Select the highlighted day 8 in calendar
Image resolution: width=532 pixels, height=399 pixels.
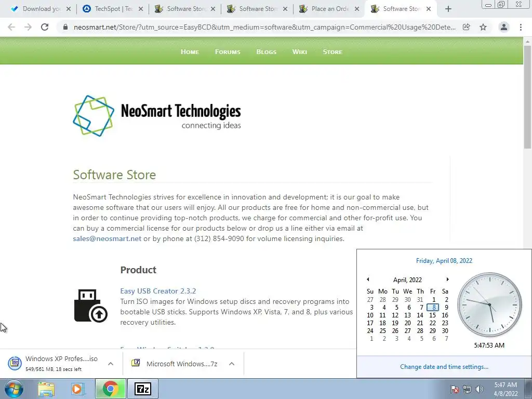(x=433, y=308)
